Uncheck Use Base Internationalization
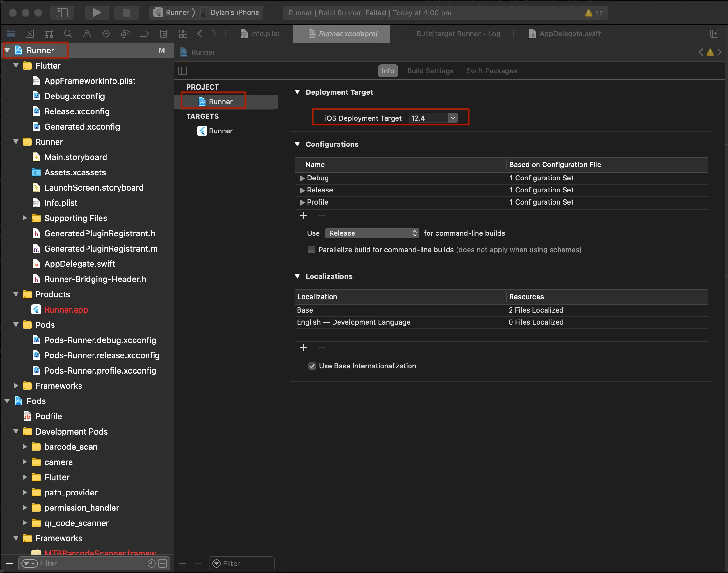This screenshot has width=728, height=573. pyautogui.click(x=312, y=366)
